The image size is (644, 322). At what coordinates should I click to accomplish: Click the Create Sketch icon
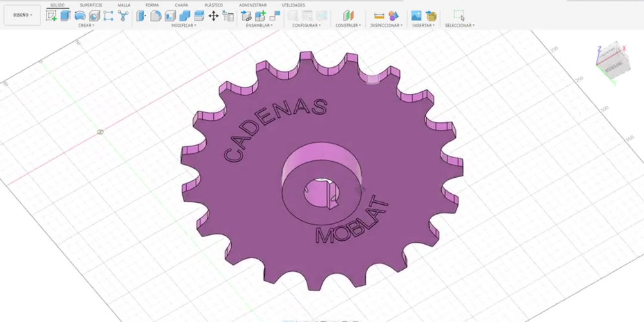click(x=52, y=16)
